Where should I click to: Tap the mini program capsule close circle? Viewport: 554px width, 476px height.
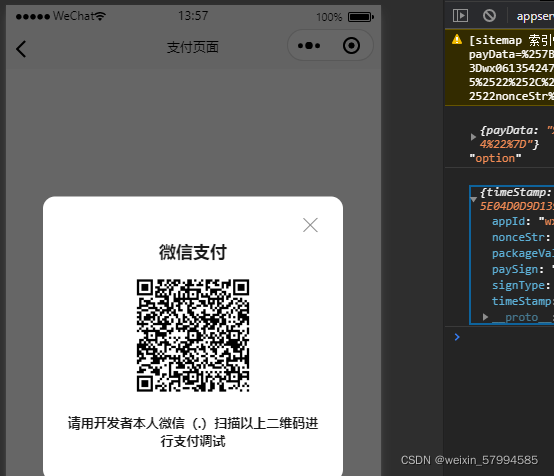[351, 46]
